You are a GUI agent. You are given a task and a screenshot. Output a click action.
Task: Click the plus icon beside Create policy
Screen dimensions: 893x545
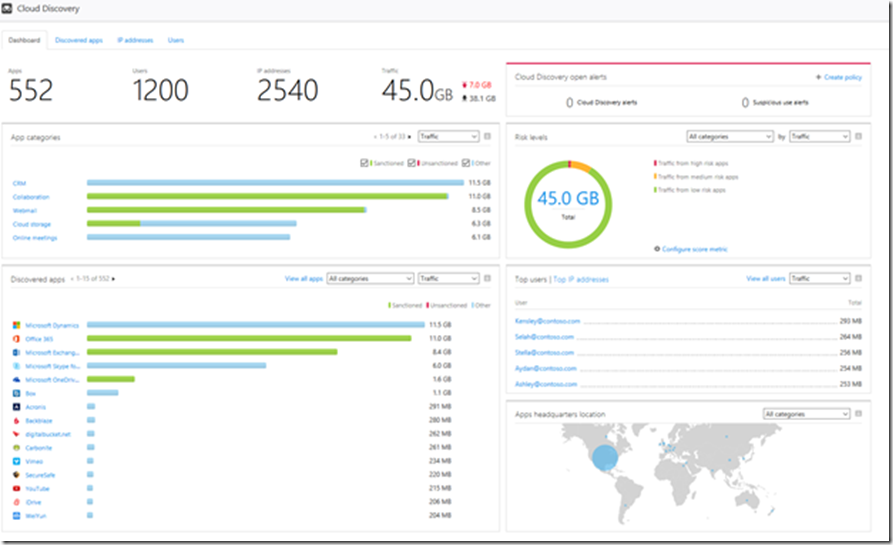coord(818,77)
